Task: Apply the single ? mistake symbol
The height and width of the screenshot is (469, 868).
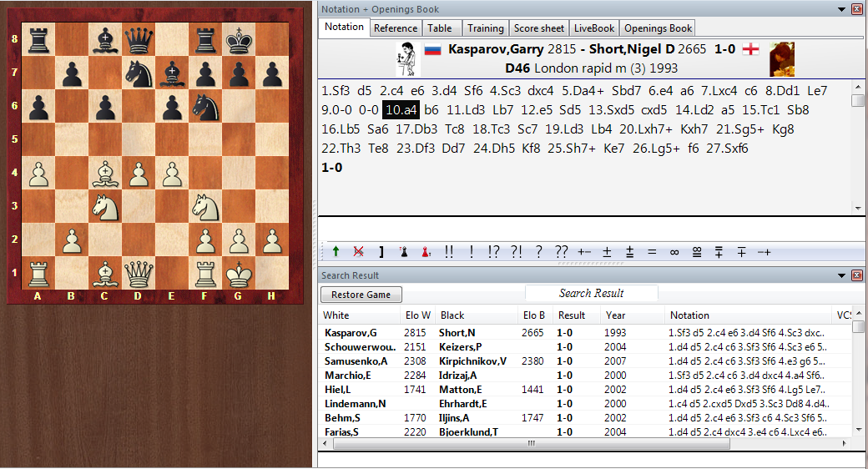Action: [x=538, y=252]
